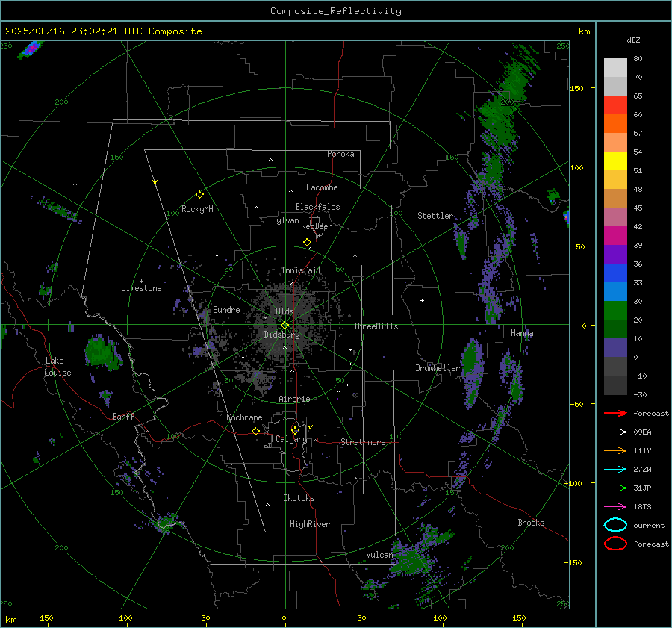This screenshot has width=672, height=628.
Task: Select the purple dBZ swatch
Action: click(x=615, y=254)
